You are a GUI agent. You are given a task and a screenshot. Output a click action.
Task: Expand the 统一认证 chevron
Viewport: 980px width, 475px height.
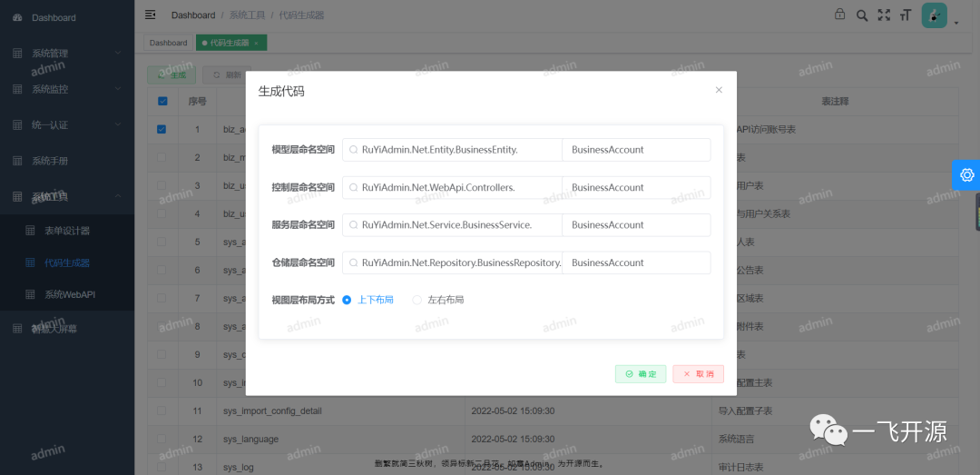(118, 124)
